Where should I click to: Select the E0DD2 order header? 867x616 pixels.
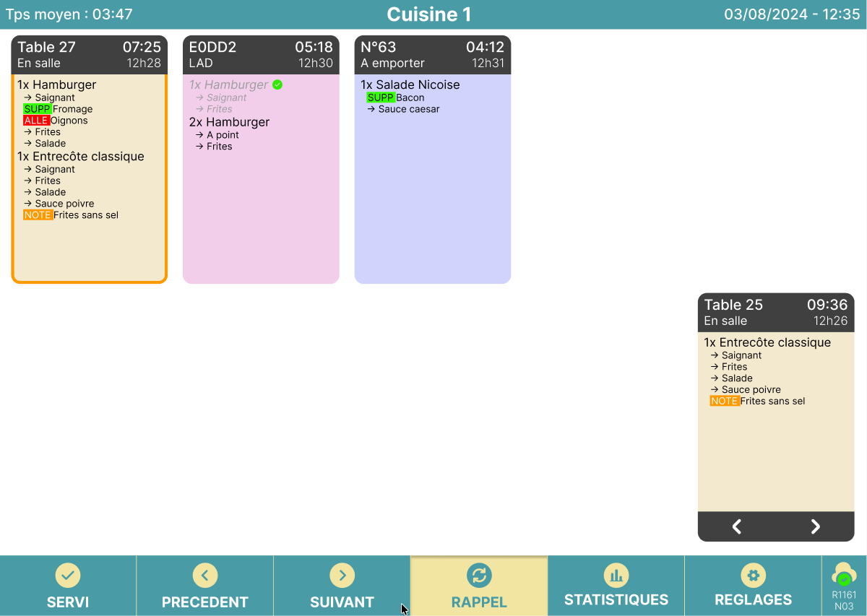point(261,55)
